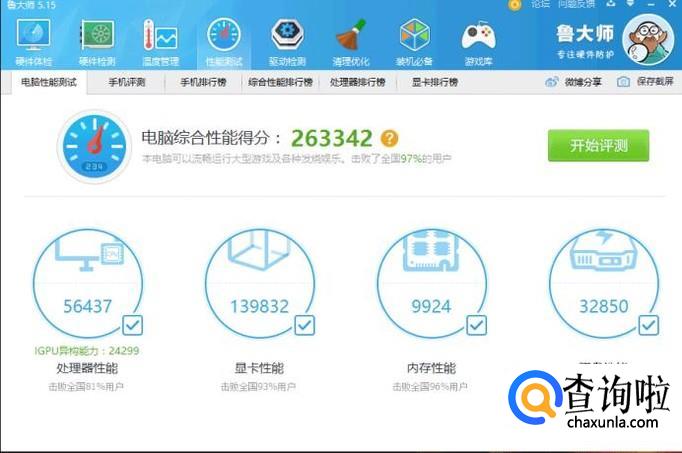Click the 专注硬件防护 slogan
The height and width of the screenshot is (453, 682).
585,54
